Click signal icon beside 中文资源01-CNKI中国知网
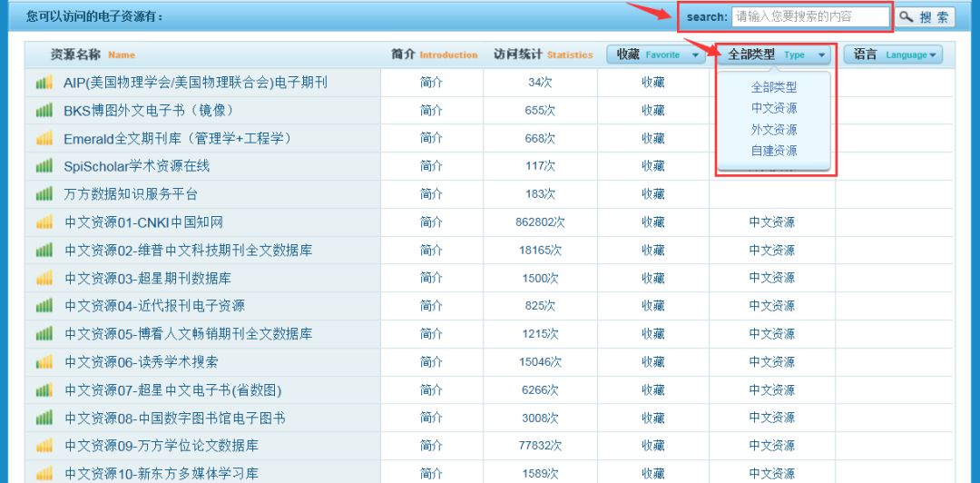The image size is (980, 483). coord(44,222)
